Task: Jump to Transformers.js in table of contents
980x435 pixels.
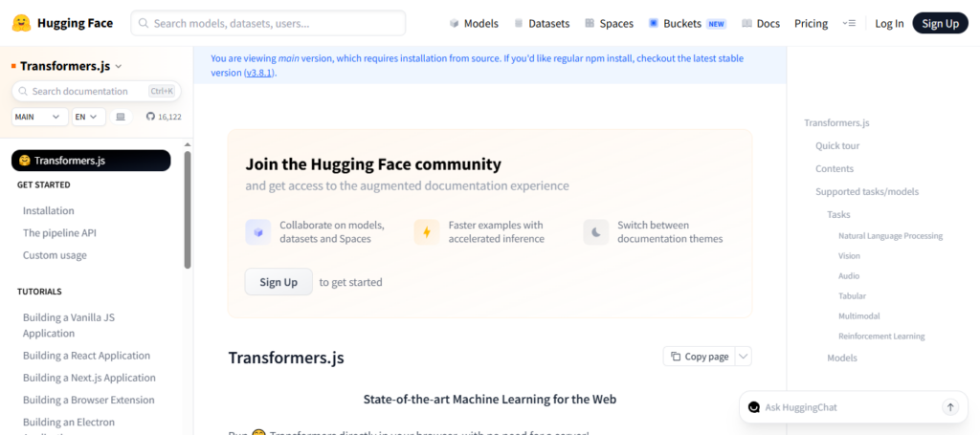Action: [836, 123]
